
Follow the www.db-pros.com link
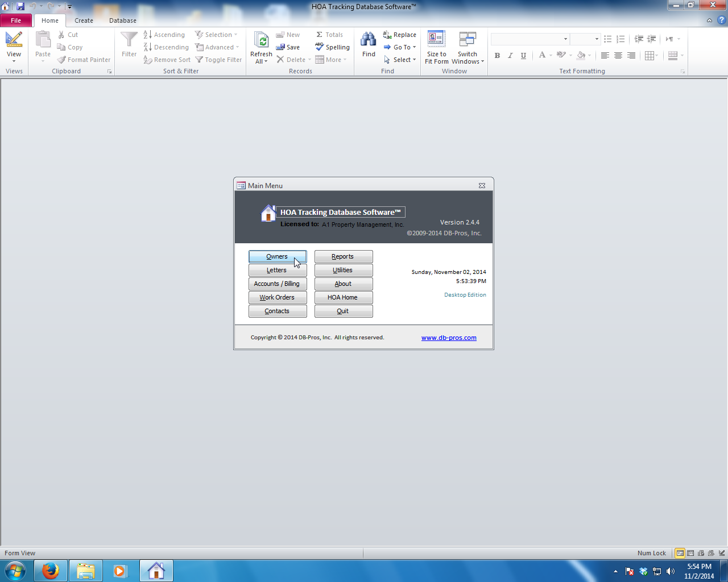click(x=449, y=338)
